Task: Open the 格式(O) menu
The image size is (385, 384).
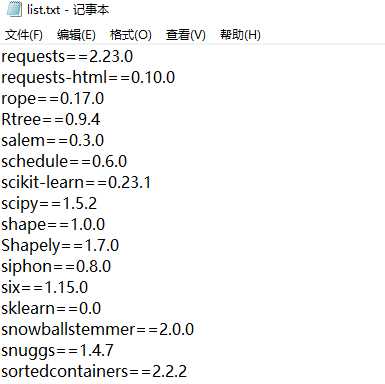Action: pyautogui.click(x=131, y=35)
